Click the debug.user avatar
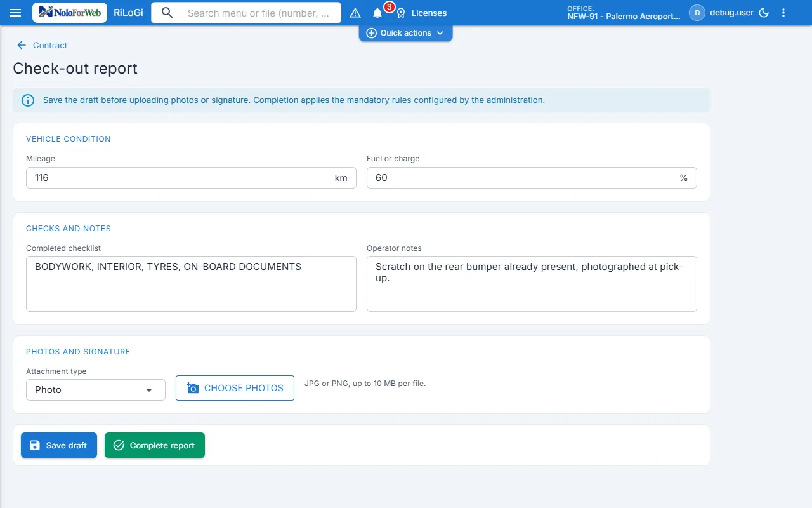 point(697,13)
